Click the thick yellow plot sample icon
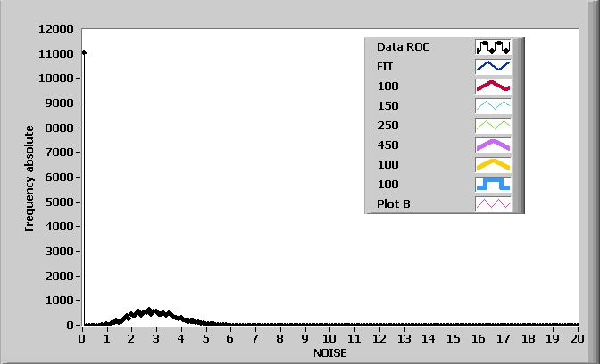Screen dimensions: 600x364 [x=492, y=164]
